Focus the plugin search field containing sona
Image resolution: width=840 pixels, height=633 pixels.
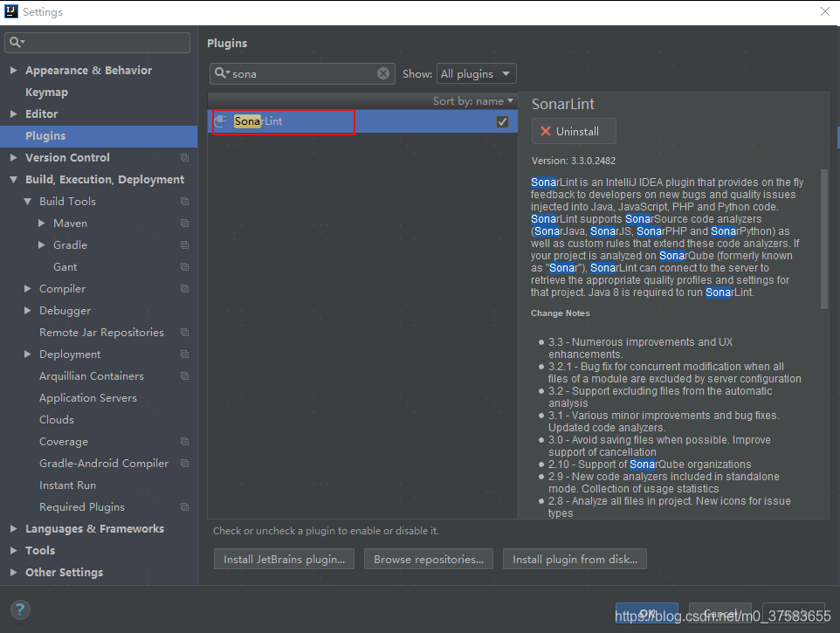(x=302, y=73)
